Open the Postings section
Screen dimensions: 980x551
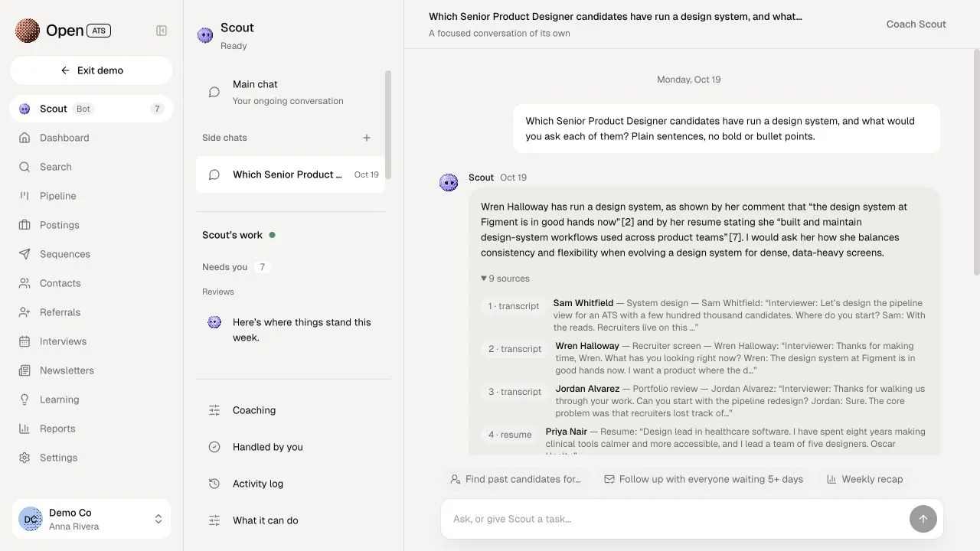click(x=92, y=225)
